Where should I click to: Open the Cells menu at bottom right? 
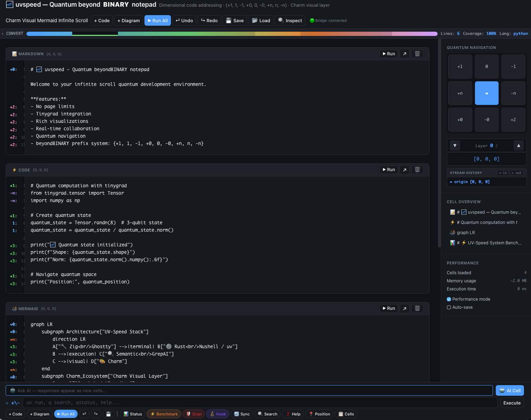point(346,414)
